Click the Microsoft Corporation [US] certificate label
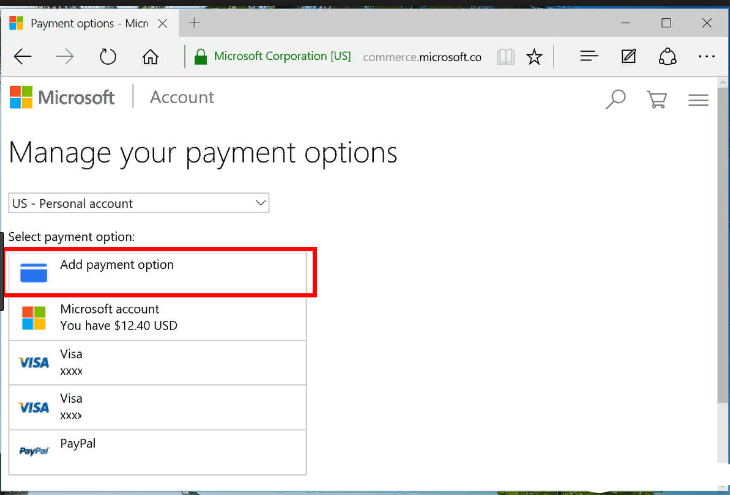 (282, 56)
